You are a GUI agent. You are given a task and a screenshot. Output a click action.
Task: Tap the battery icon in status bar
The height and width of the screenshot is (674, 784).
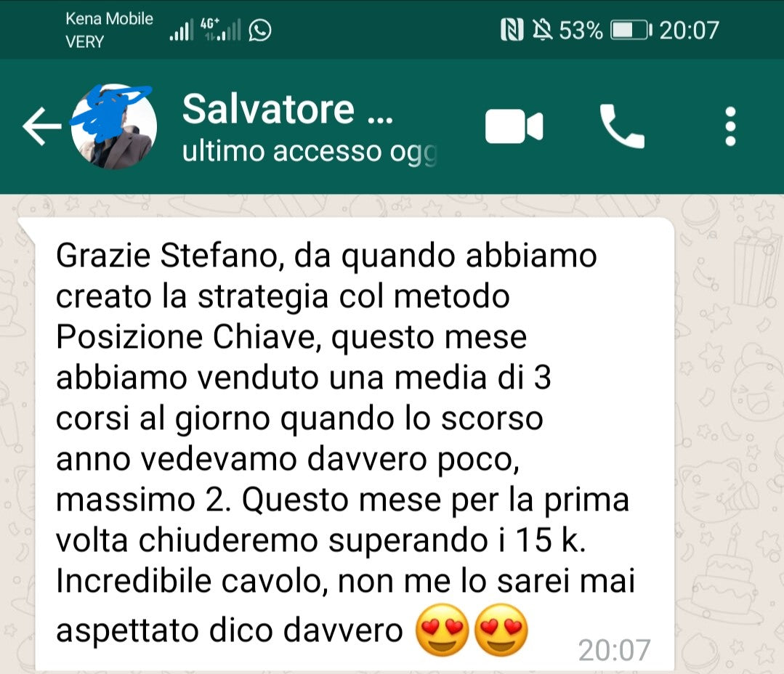tap(632, 30)
